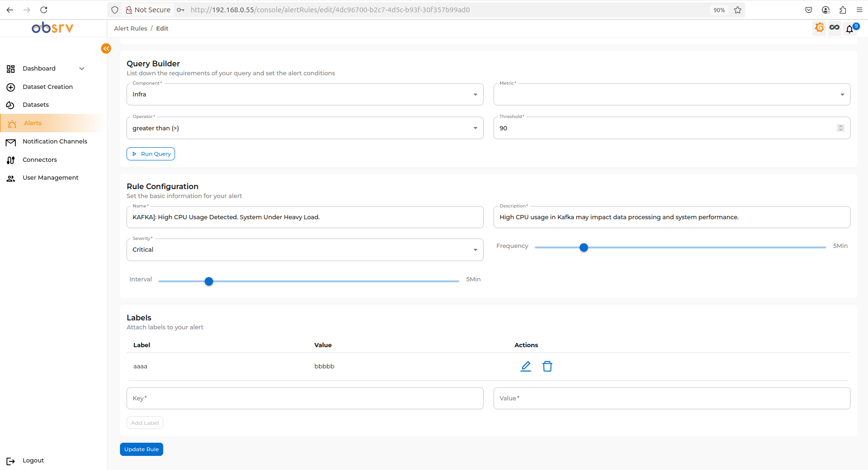
Task: Edit the aaaa label with pencil icon
Action: [526, 366]
